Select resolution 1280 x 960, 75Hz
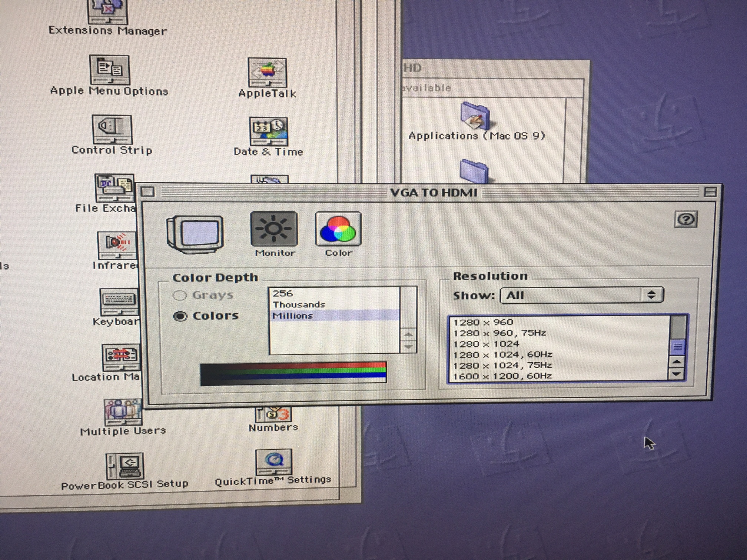The height and width of the screenshot is (560, 747). (560, 333)
